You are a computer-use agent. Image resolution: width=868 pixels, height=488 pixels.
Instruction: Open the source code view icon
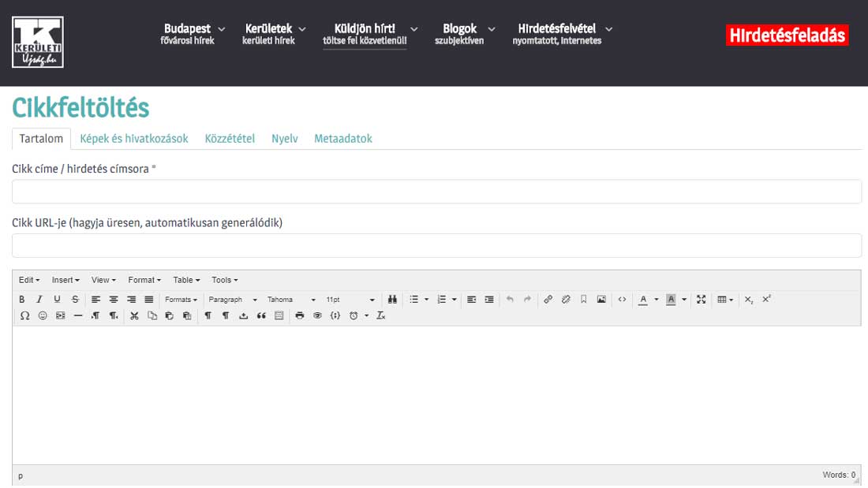click(x=623, y=300)
